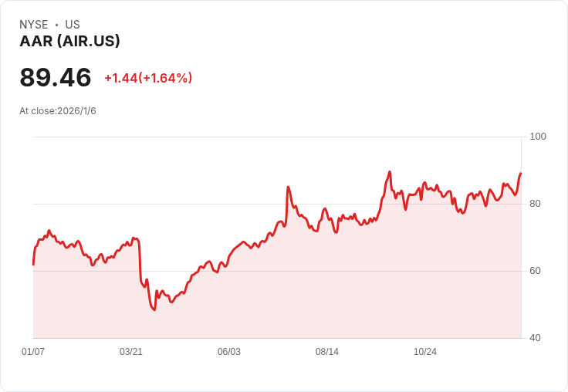Image resolution: width=568 pixels, height=392 pixels.
Task: Click the +1.44(+1.64%) price change text
Action: (148, 78)
